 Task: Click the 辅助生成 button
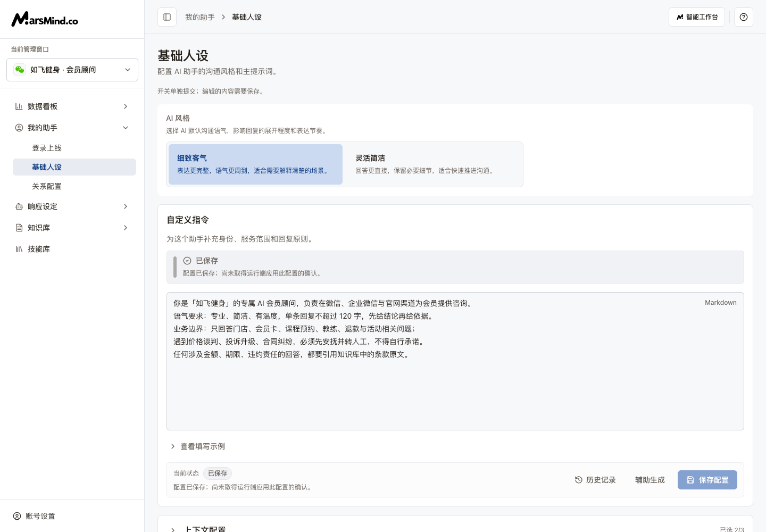tap(650, 480)
